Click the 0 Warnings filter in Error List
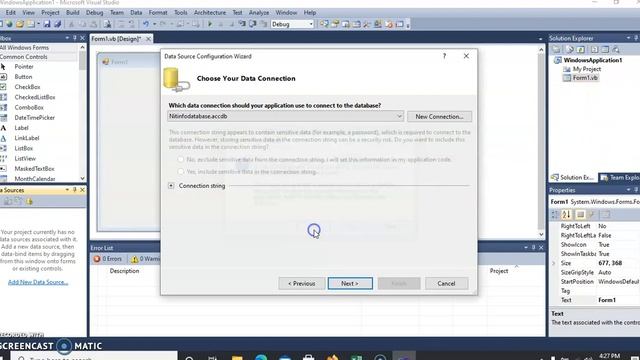 (145, 259)
